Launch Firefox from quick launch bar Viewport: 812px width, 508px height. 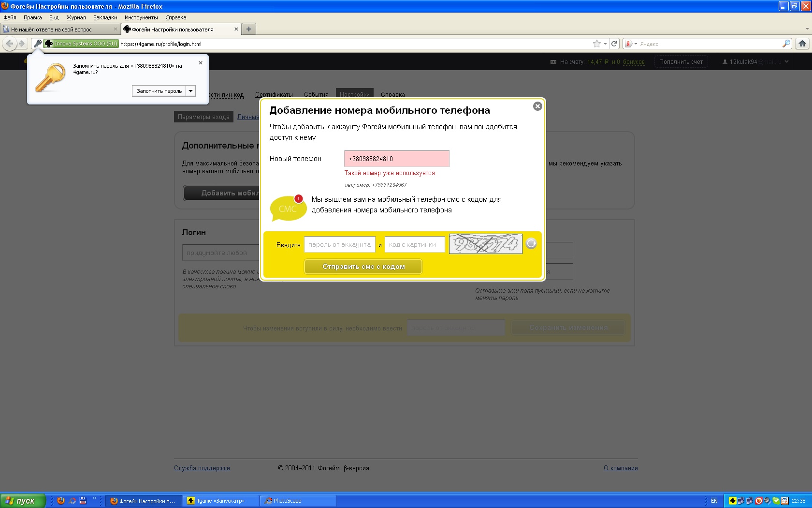61,501
